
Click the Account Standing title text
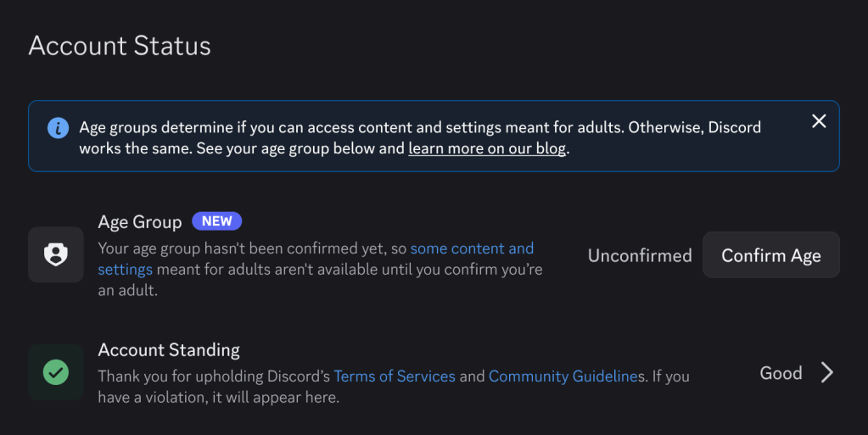point(169,349)
